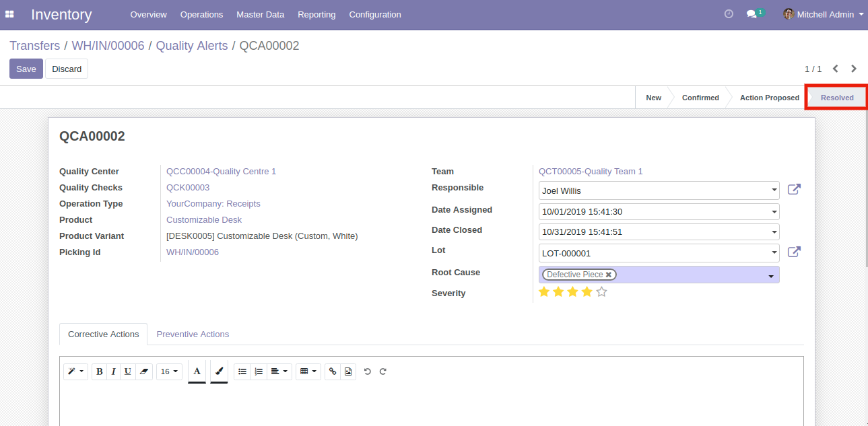
Task: Click the Save button
Action: [26, 69]
